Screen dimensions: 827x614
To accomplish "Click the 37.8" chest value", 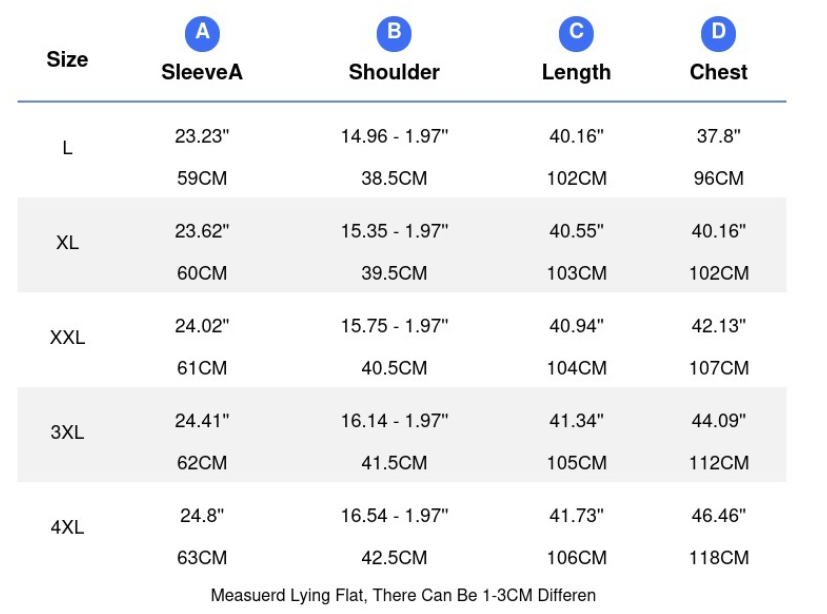I will (x=718, y=136).
